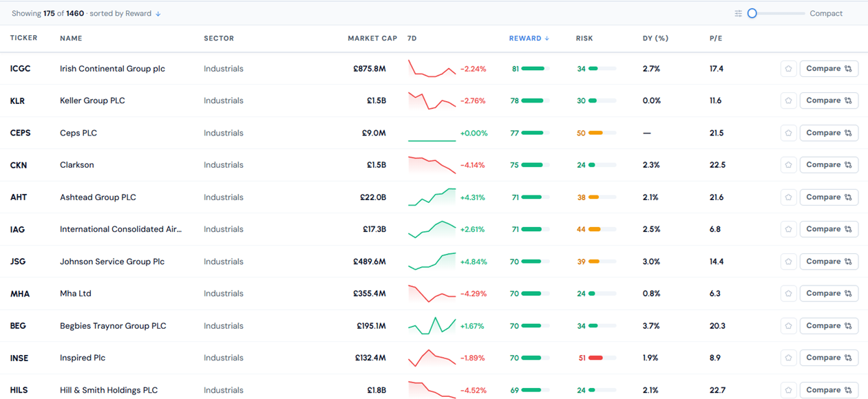
Task: Star the HILS Hill & Smith row
Action: tap(788, 390)
